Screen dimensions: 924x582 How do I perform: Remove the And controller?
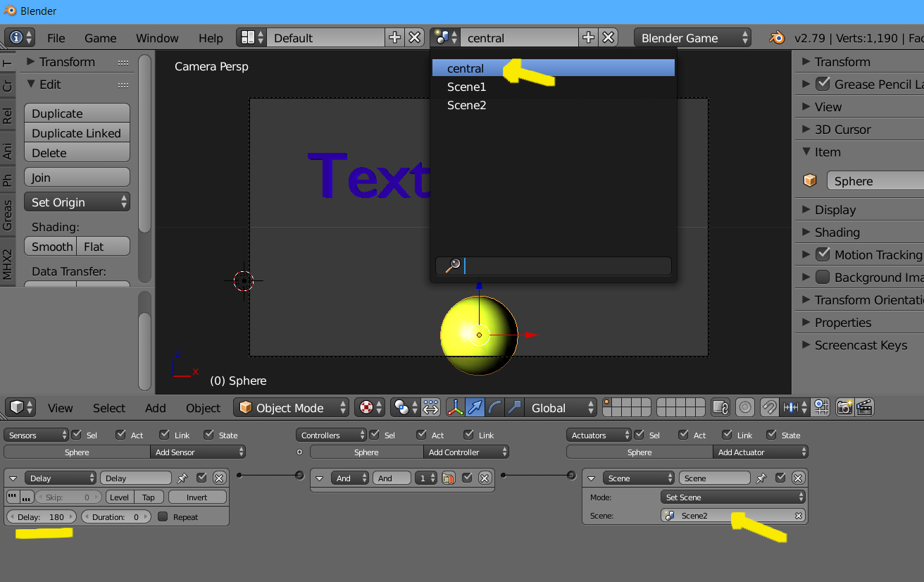[485, 478]
